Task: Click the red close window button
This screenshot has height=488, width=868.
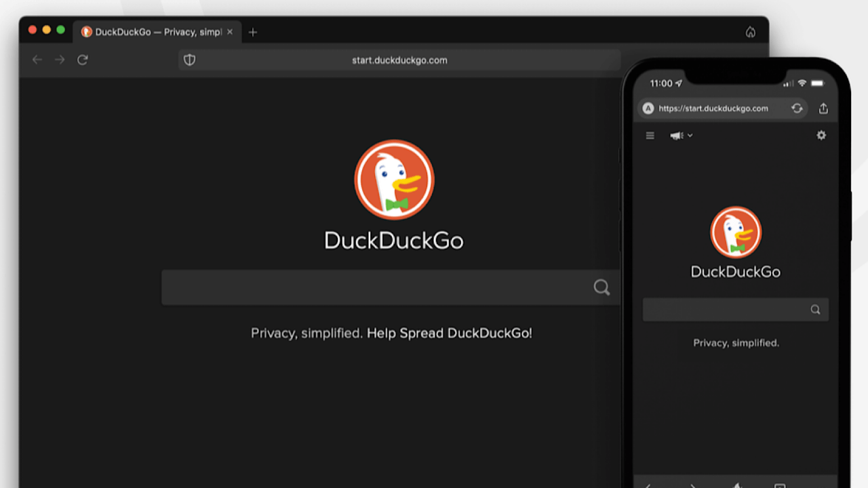Action: [x=32, y=30]
